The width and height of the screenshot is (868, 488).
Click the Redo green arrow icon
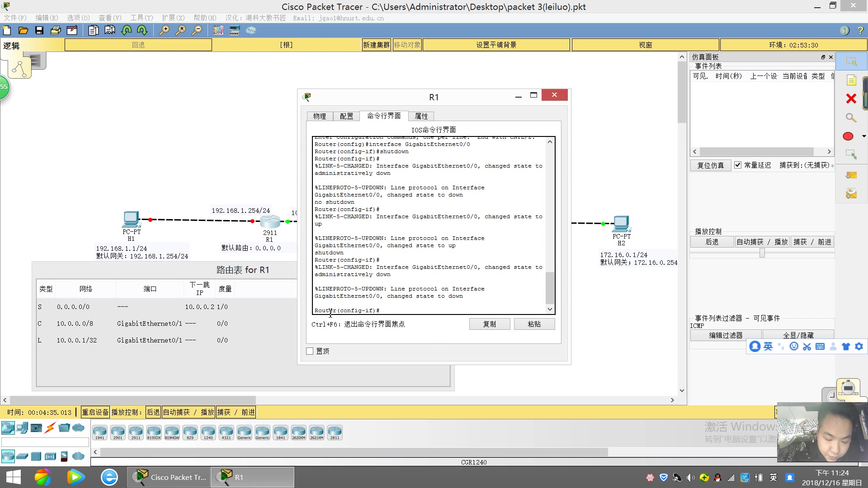(142, 30)
